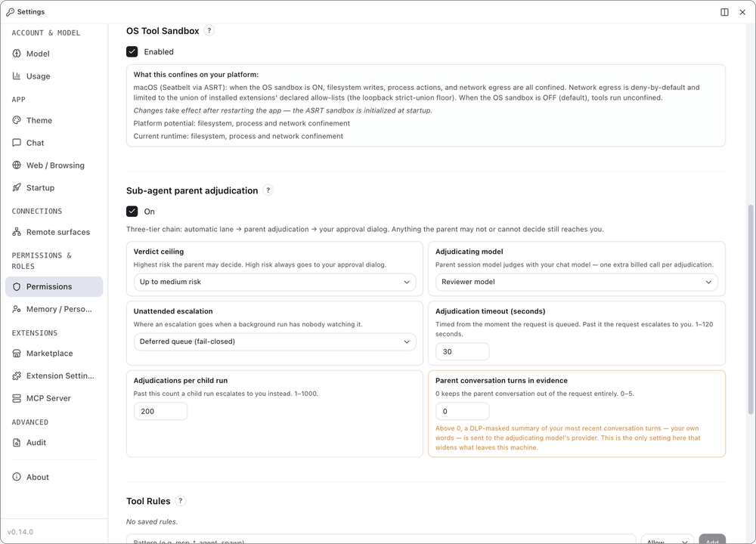The height and width of the screenshot is (544, 756).
Task: Open the Unattended escalation dropdown
Action: coord(275,342)
